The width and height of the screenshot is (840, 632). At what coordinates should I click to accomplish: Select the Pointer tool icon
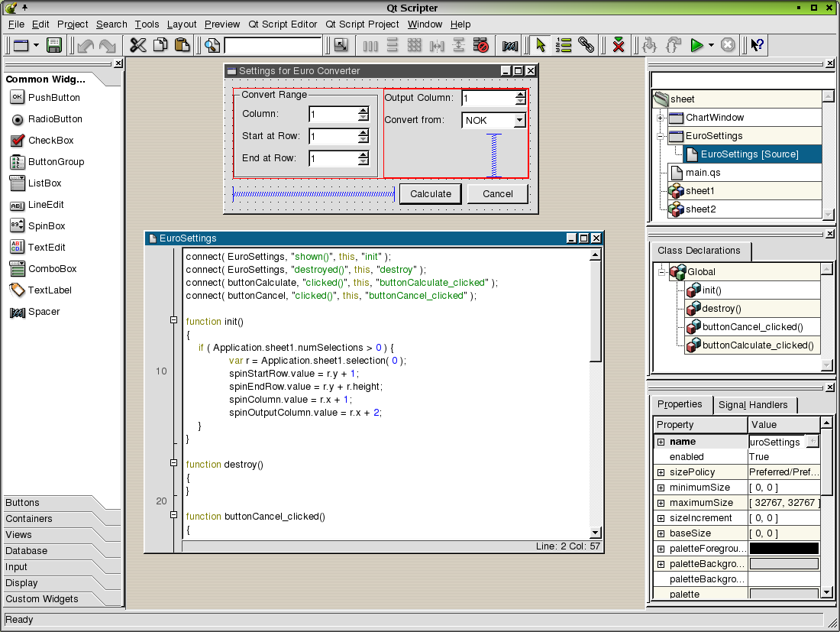click(x=541, y=46)
